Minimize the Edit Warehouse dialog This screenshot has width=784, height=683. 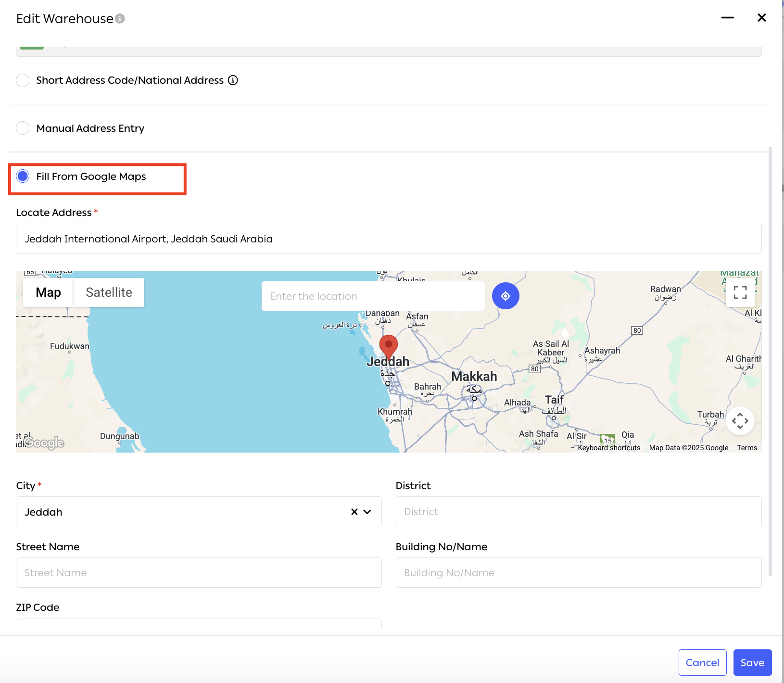click(x=728, y=18)
